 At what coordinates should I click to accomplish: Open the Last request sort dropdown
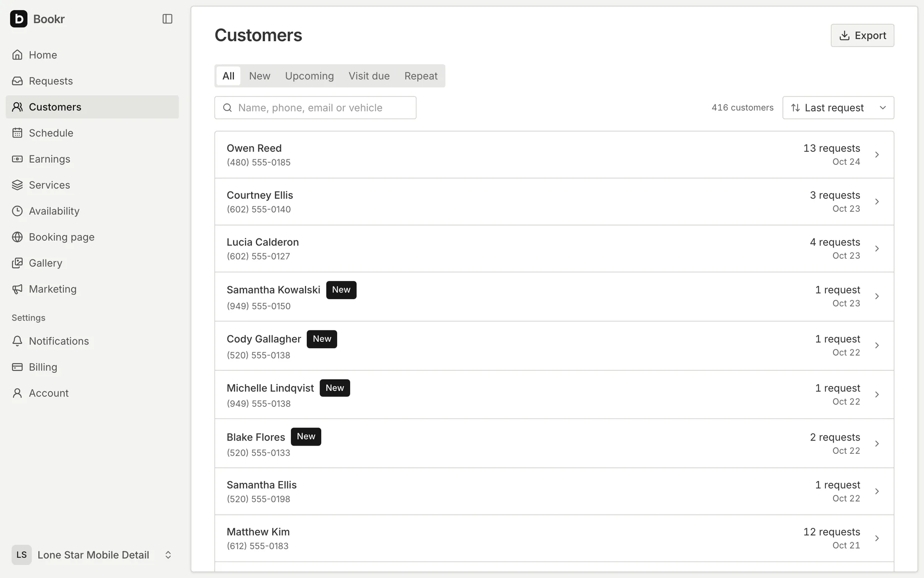click(838, 108)
